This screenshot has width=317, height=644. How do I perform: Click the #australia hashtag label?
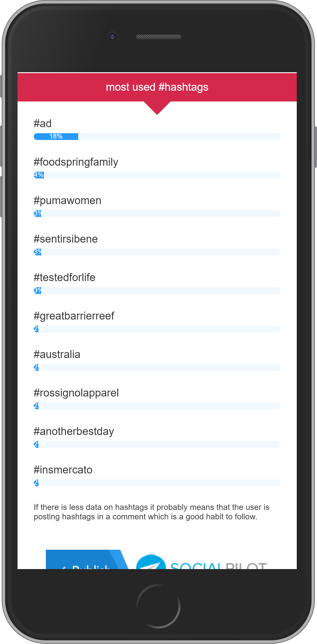[57, 354]
